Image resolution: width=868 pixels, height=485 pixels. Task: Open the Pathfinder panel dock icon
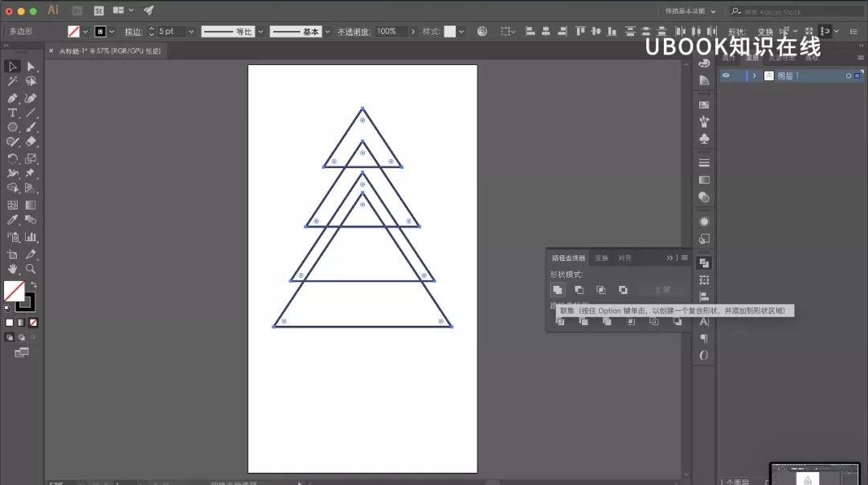coord(704,263)
